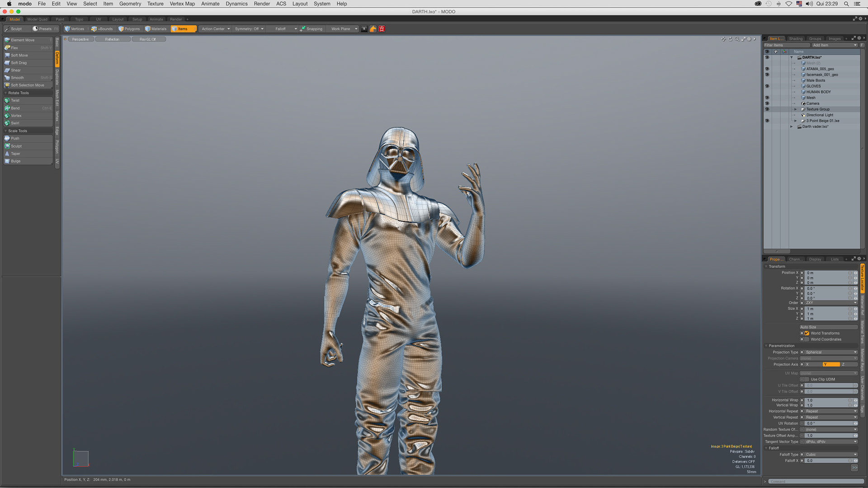Select the Taper tool

pyautogui.click(x=28, y=154)
